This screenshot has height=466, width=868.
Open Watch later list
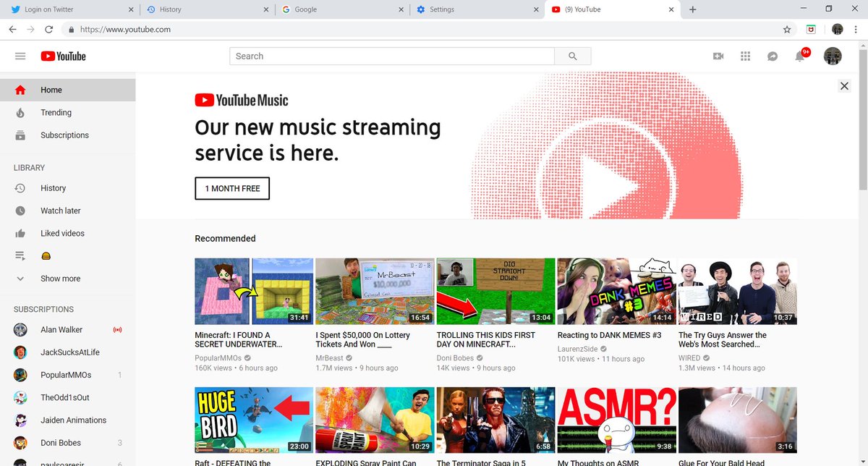(x=67, y=211)
